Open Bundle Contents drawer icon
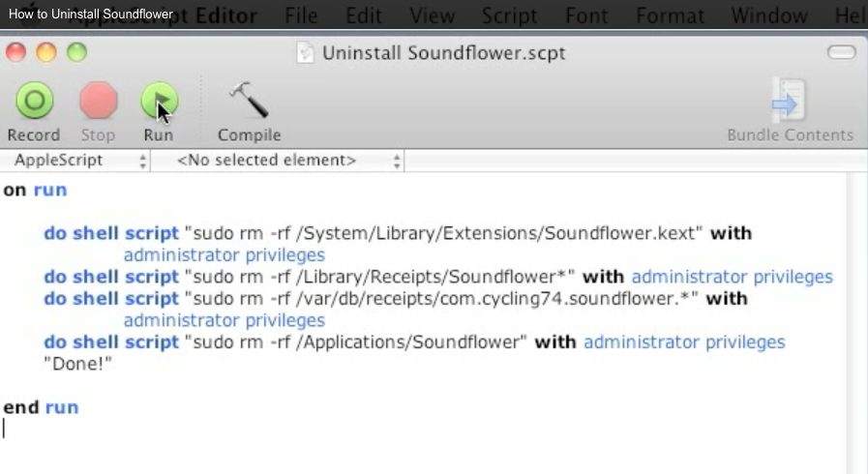868x474 pixels. 789,100
